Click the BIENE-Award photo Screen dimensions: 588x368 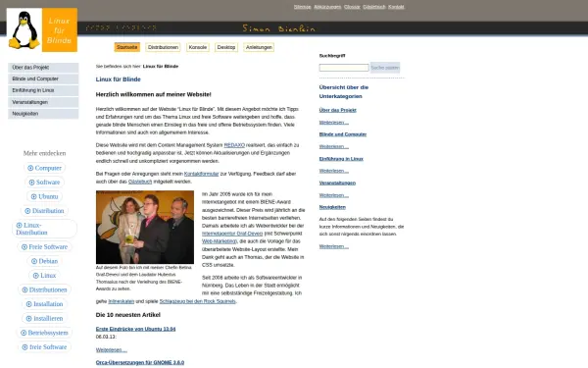pyautogui.click(x=145, y=228)
